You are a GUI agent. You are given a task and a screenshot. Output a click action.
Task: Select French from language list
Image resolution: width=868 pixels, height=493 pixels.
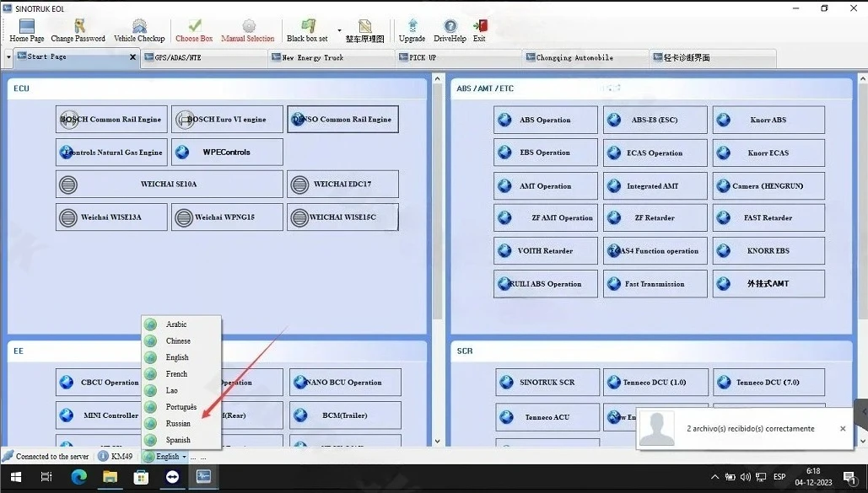[x=181, y=374]
